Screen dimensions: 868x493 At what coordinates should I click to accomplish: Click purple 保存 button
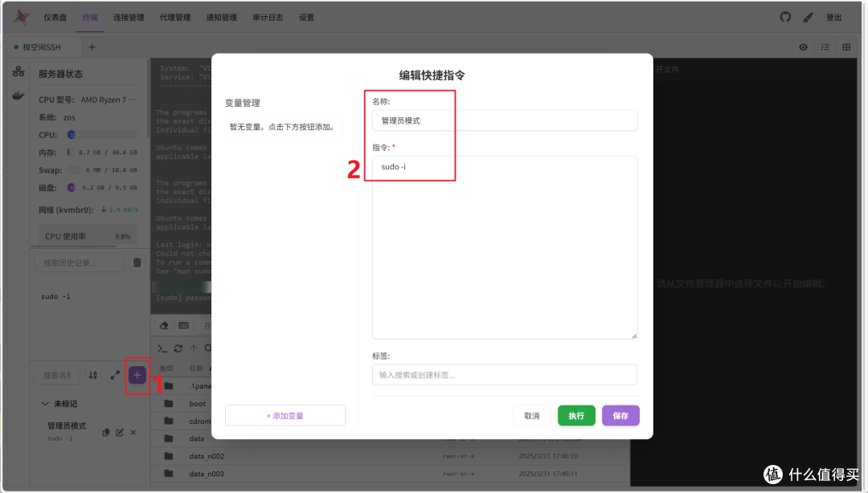(x=620, y=416)
